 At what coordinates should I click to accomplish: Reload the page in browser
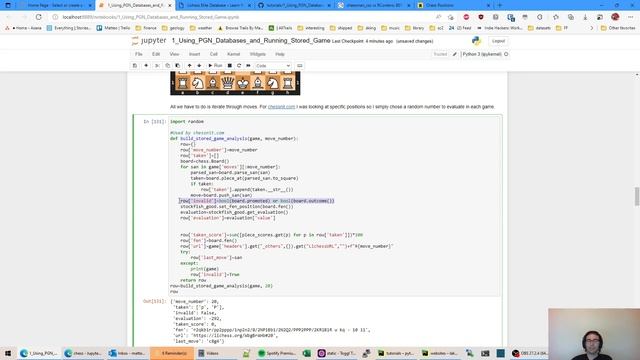[38, 17]
